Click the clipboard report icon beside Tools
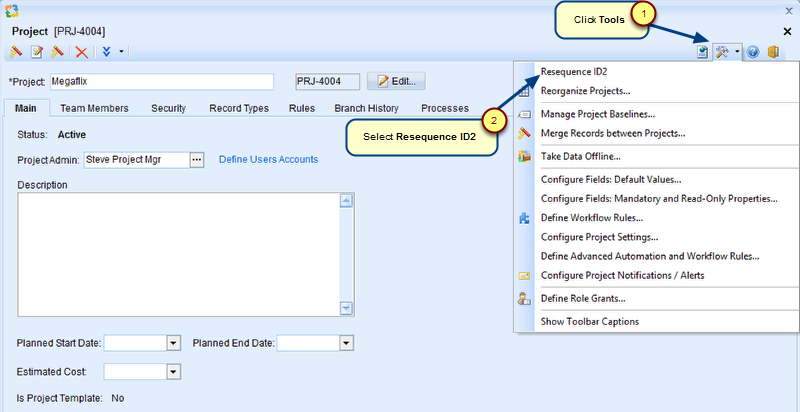 [704, 51]
